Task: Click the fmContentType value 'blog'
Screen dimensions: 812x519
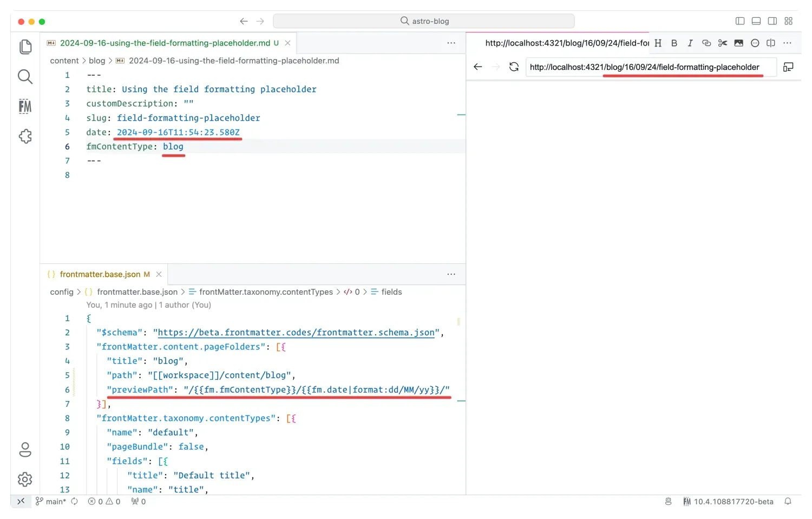Action: [173, 147]
